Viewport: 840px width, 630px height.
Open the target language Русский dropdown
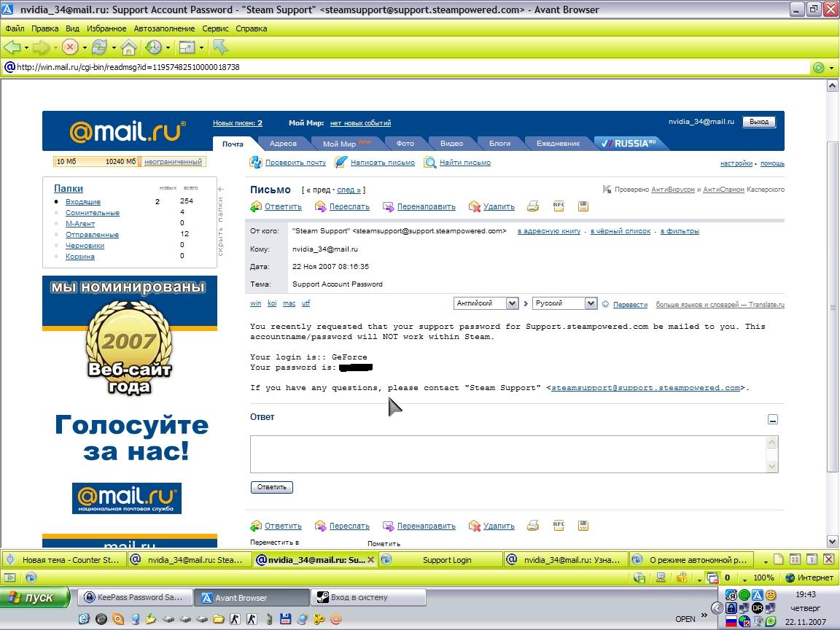click(591, 303)
